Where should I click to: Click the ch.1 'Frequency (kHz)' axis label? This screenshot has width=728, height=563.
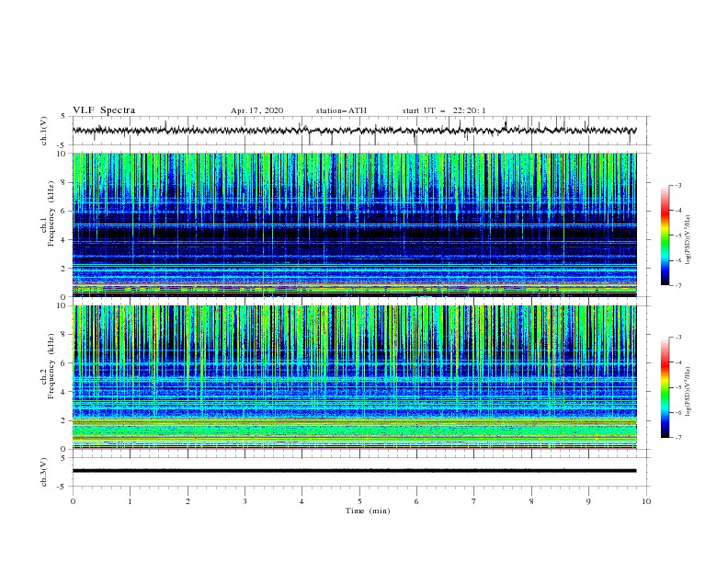pyautogui.click(x=51, y=214)
